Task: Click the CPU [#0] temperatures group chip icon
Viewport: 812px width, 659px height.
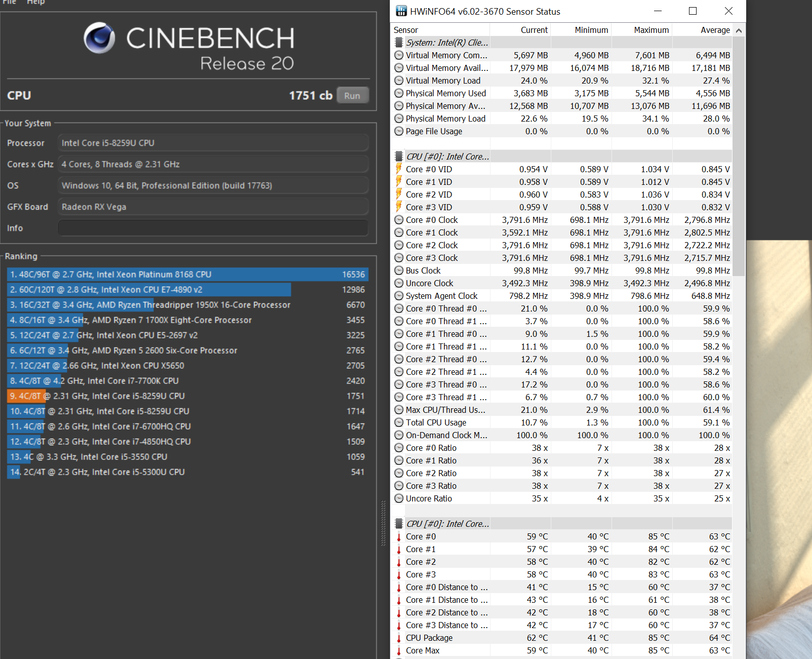Action: click(399, 524)
